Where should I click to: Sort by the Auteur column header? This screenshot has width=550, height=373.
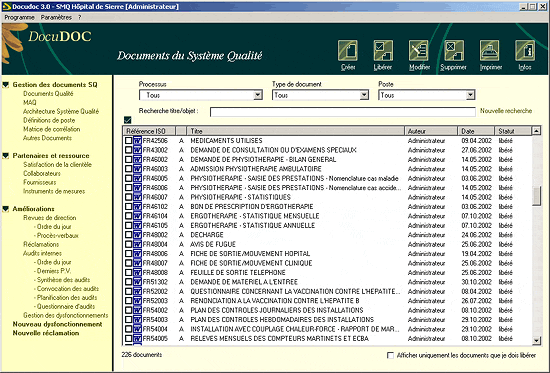[431, 131]
